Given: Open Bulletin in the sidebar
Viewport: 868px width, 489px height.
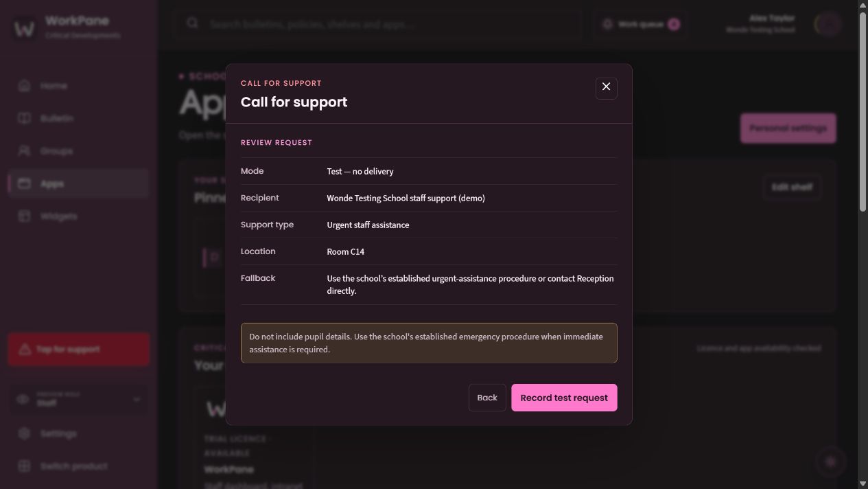Looking at the screenshot, I should click(x=78, y=118).
